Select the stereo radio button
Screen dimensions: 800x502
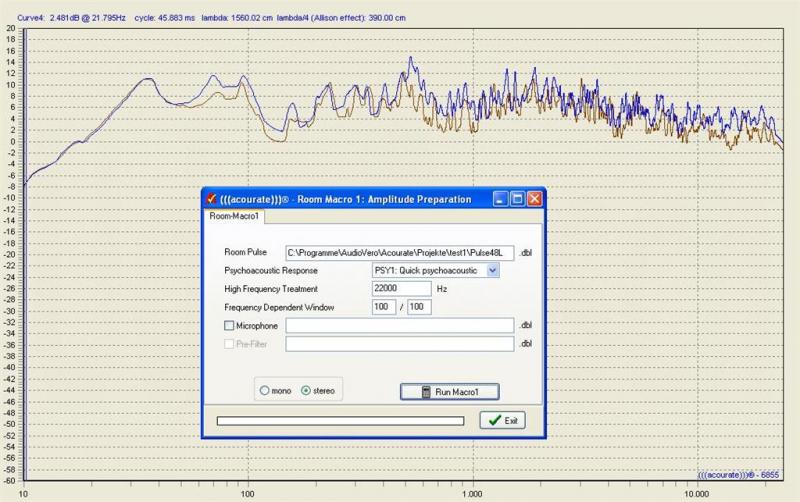pyautogui.click(x=306, y=391)
